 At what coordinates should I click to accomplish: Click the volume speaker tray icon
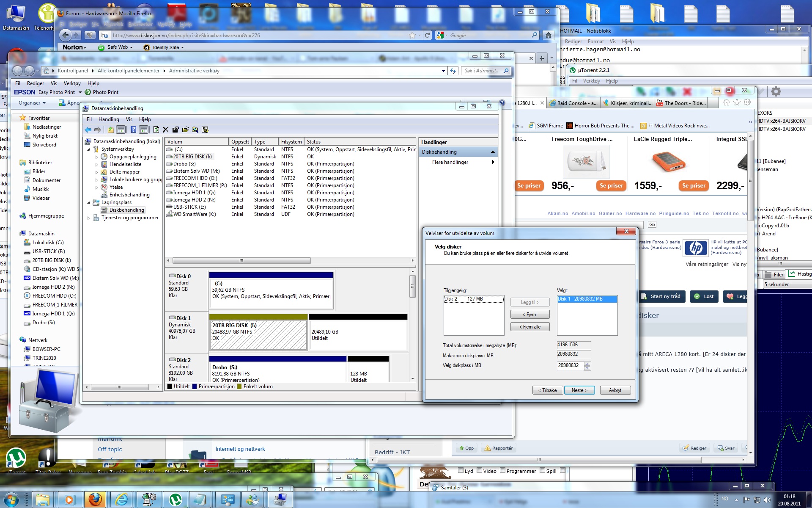click(767, 500)
